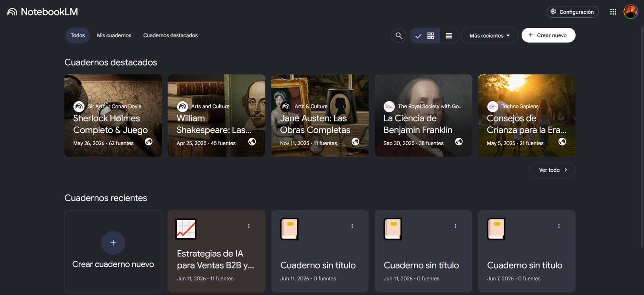The image size is (644, 295).
Task: Open the account profile avatar
Action: point(631,12)
